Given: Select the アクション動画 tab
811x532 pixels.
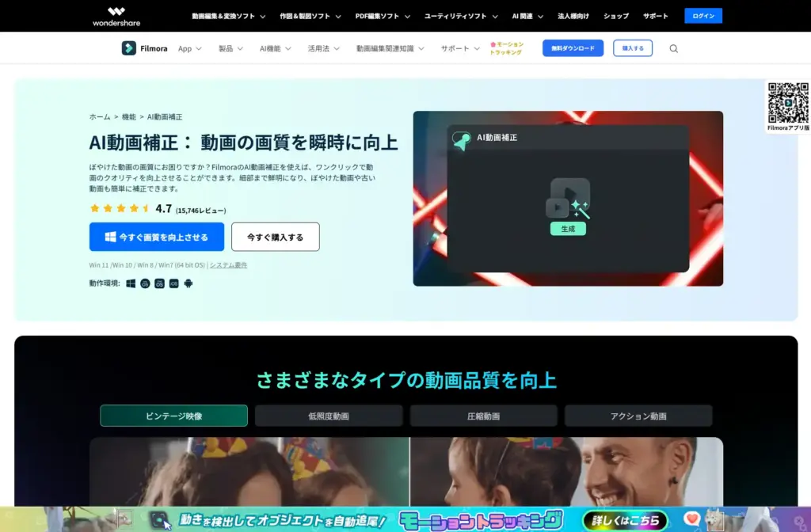Looking at the screenshot, I should (x=638, y=416).
